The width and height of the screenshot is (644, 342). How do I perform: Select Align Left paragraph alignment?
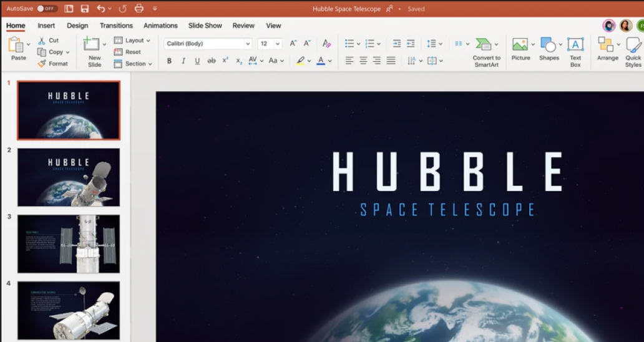349,61
